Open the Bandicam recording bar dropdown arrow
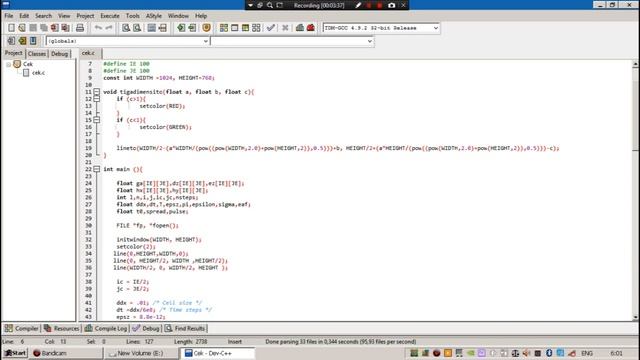Image resolution: width=640 pixels, height=360 pixels. pyautogui.click(x=250, y=5)
